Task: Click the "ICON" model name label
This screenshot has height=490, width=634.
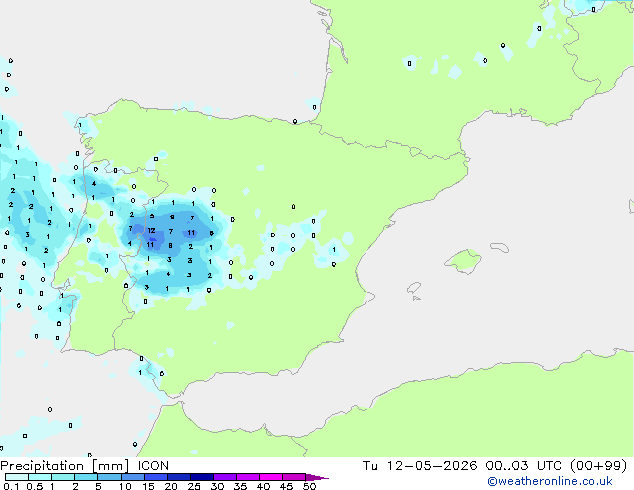Action: point(153,466)
